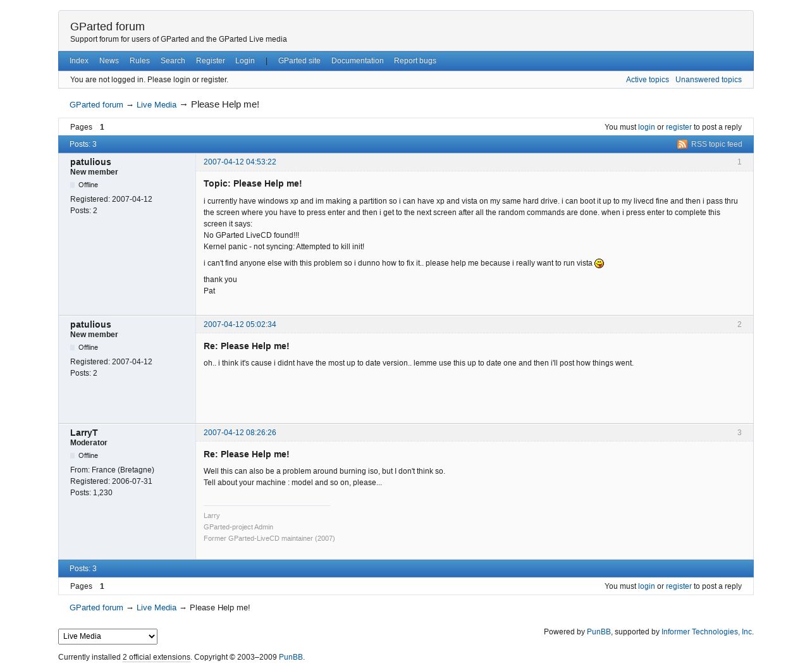Open Search from the navigation bar
This screenshot has height=666, width=812.
[173, 61]
